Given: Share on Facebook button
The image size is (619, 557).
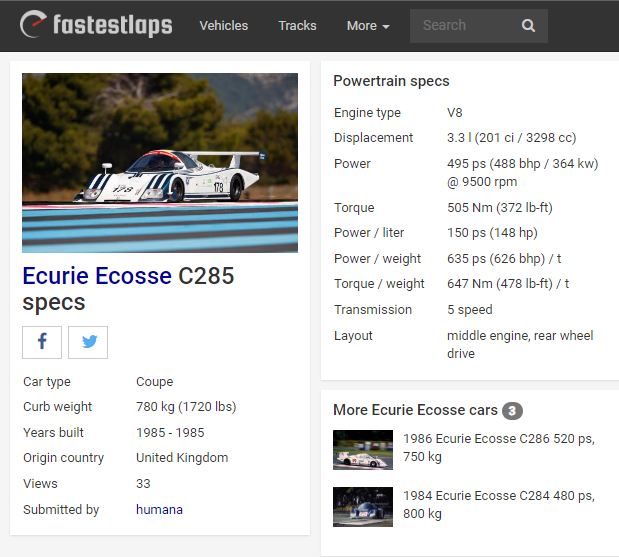Looking at the screenshot, I should pos(42,342).
